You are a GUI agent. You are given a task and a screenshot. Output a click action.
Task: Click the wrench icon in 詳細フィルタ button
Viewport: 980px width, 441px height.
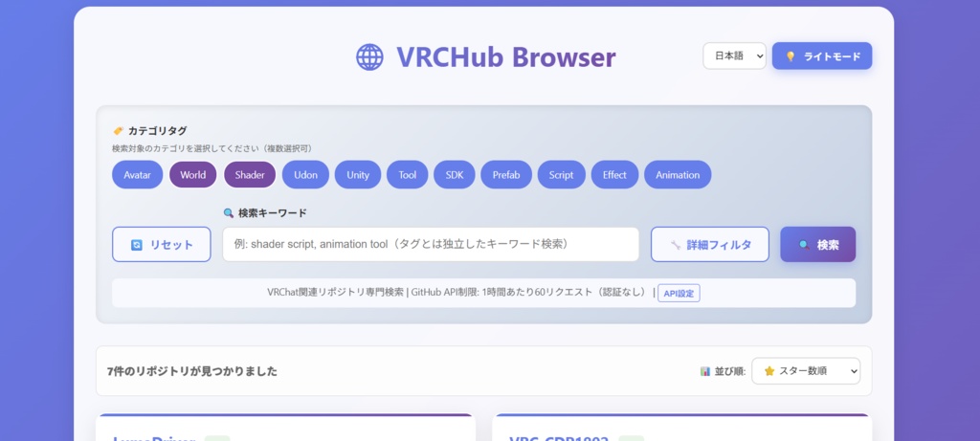pos(675,245)
